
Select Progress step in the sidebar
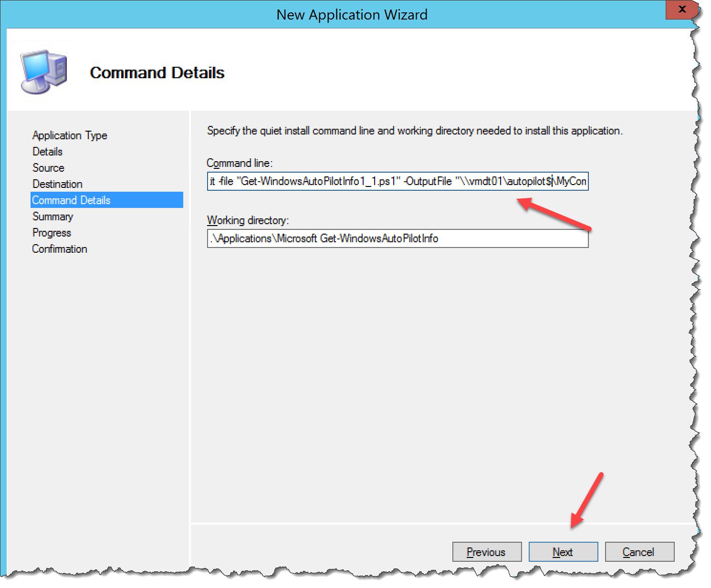51,233
